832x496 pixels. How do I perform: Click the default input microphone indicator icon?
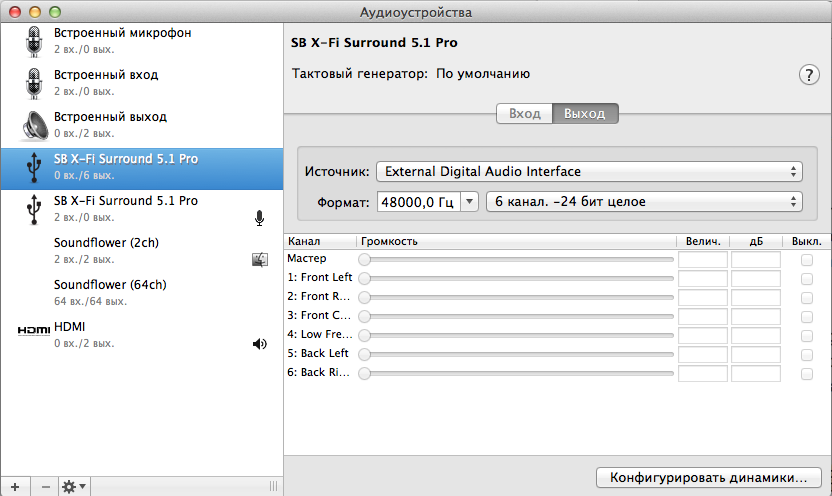click(x=260, y=218)
